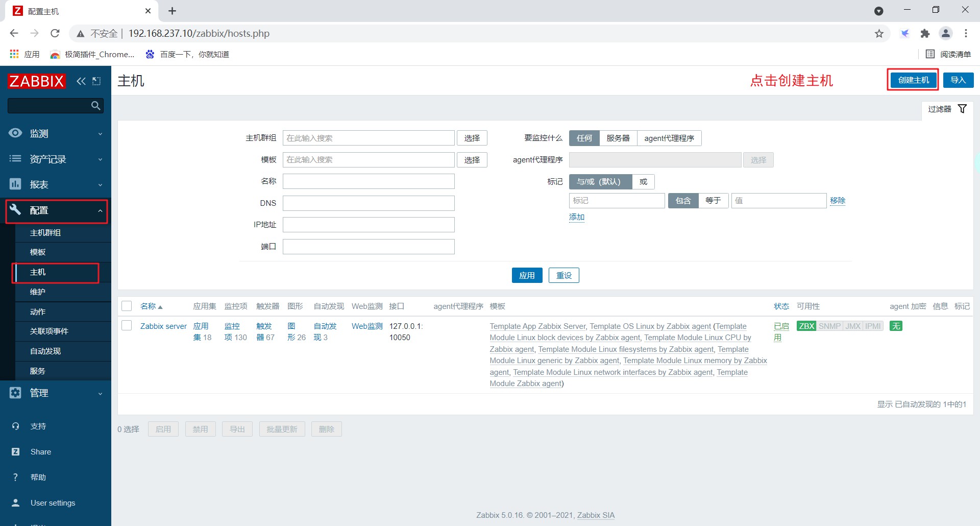
Task: Click the sidebar search magnifier icon
Action: (x=95, y=106)
